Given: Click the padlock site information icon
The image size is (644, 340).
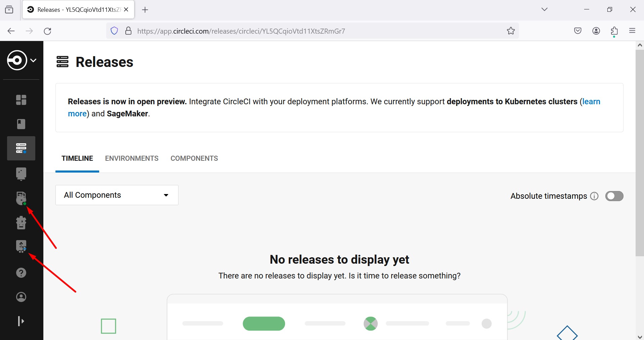Looking at the screenshot, I should pyautogui.click(x=128, y=31).
